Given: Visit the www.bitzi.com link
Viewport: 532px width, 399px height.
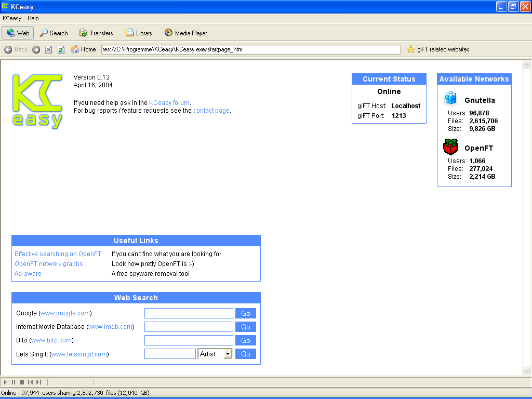Looking at the screenshot, I should click(51, 340).
